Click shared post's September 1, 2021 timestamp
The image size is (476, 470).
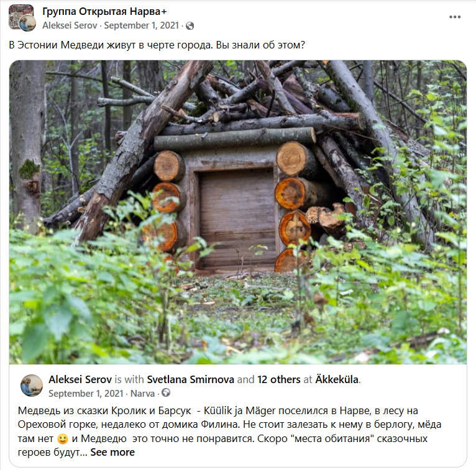point(86,393)
